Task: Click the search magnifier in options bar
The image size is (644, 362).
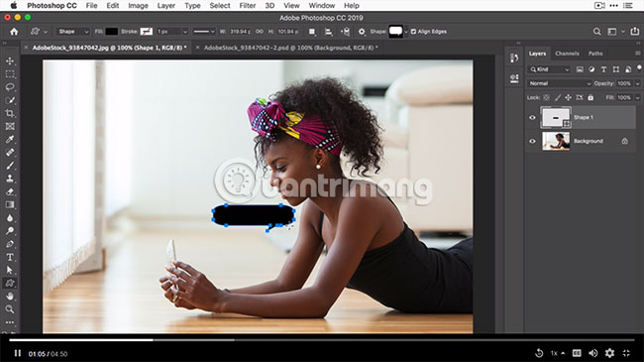Action: pos(596,32)
